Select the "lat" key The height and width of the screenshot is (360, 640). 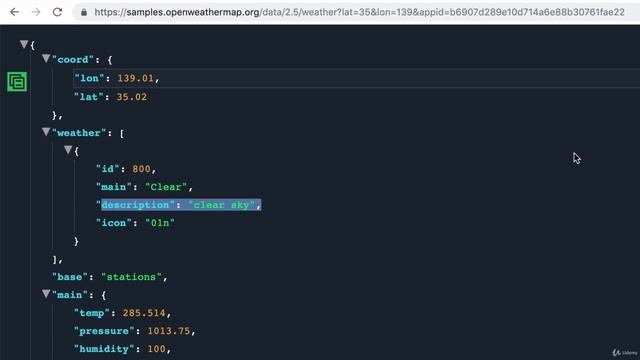point(89,97)
